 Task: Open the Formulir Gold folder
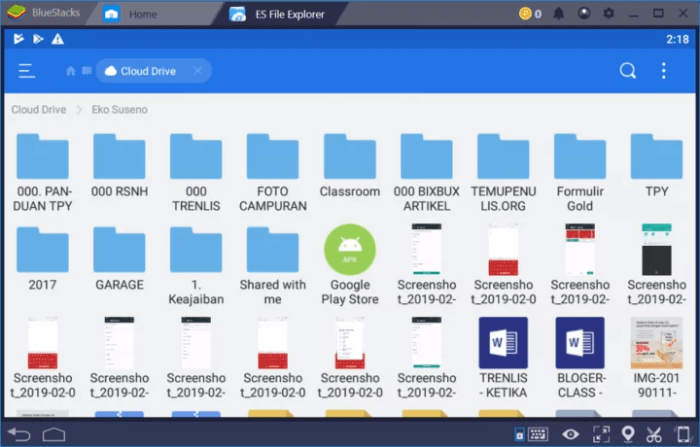click(x=580, y=172)
